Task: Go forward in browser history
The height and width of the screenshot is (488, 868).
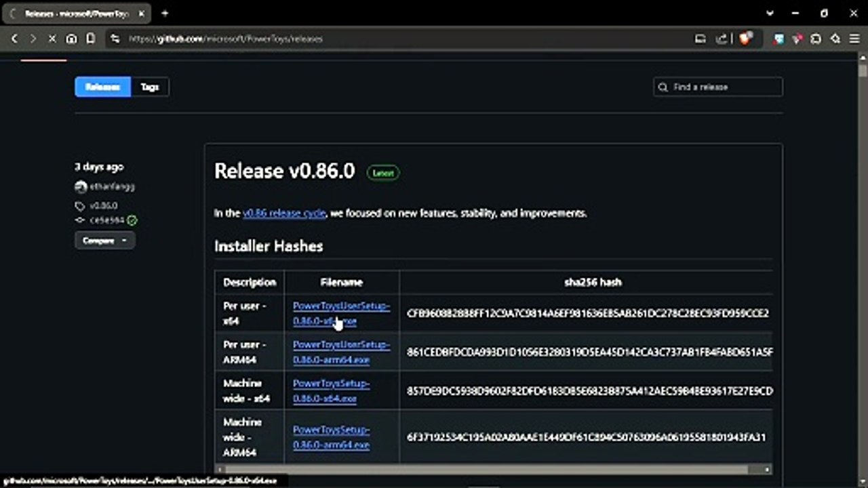Action: (x=33, y=39)
